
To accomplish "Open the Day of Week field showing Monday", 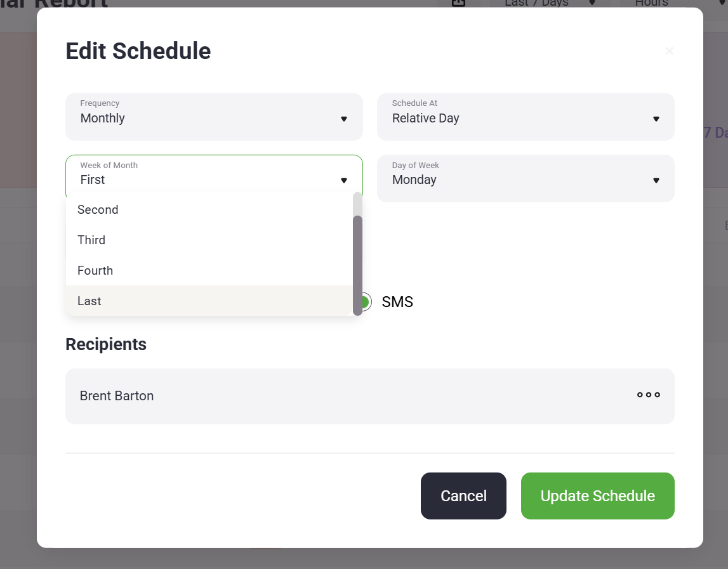I will (x=514, y=178).
